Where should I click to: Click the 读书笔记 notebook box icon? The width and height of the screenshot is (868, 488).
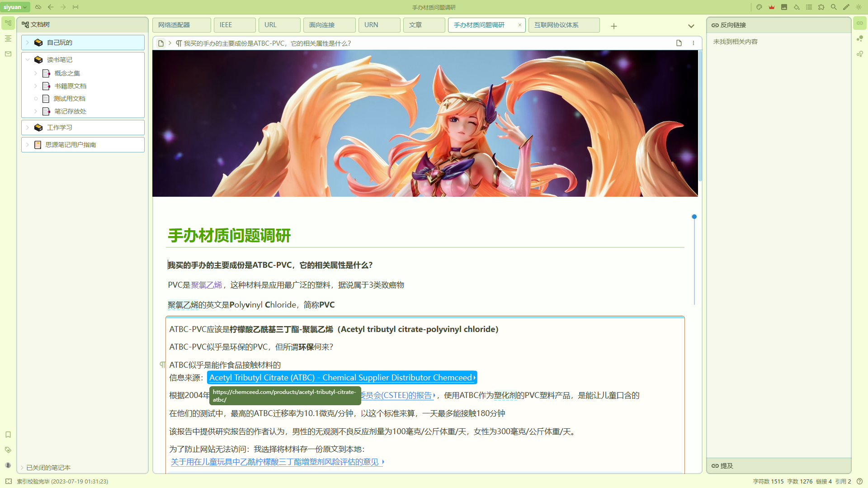pyautogui.click(x=38, y=60)
